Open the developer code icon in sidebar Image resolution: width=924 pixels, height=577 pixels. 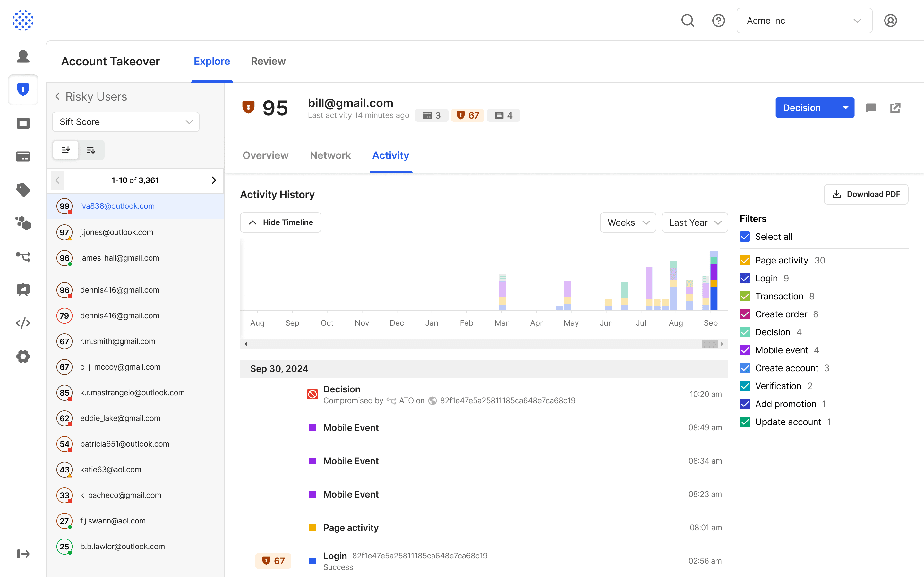(x=23, y=323)
